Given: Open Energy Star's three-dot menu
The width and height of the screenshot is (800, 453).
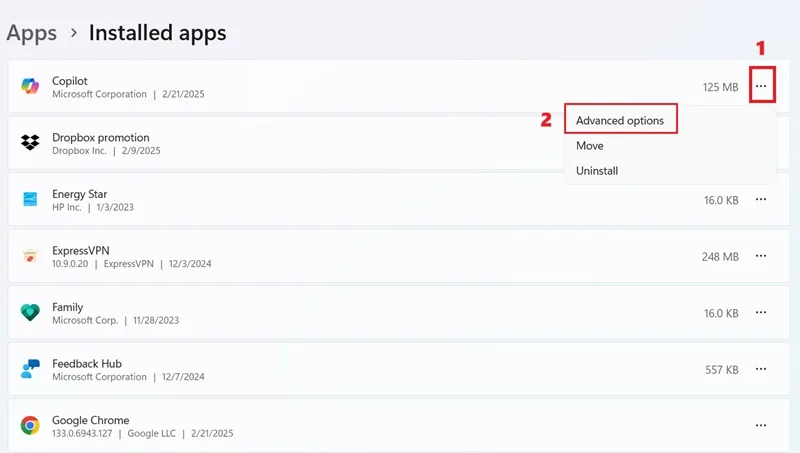Looking at the screenshot, I should point(761,199).
